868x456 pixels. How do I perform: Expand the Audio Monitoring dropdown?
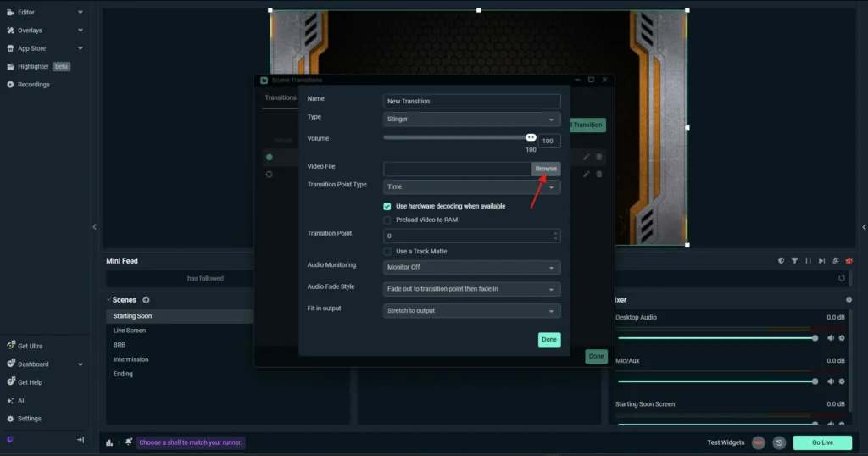pos(471,268)
